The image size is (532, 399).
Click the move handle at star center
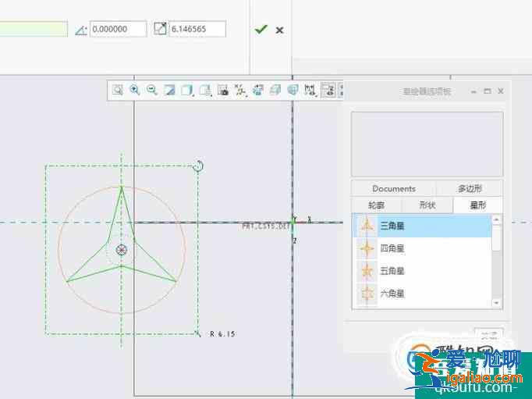point(122,251)
